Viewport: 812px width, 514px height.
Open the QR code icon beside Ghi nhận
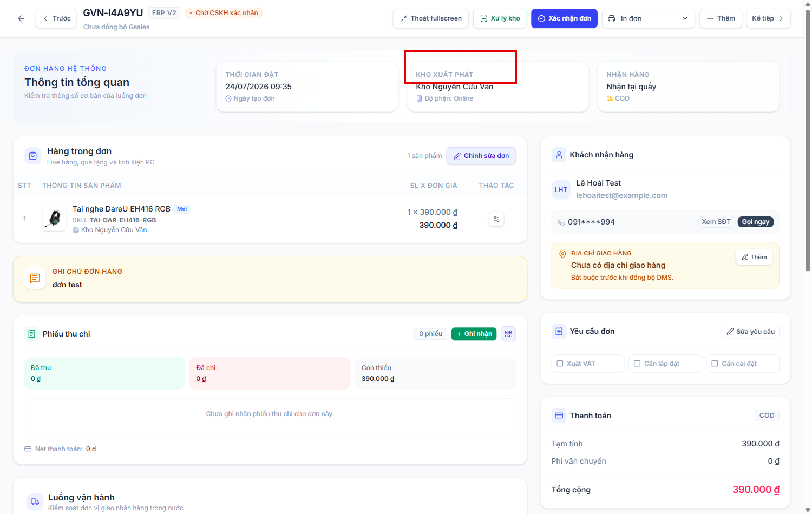tap(508, 334)
